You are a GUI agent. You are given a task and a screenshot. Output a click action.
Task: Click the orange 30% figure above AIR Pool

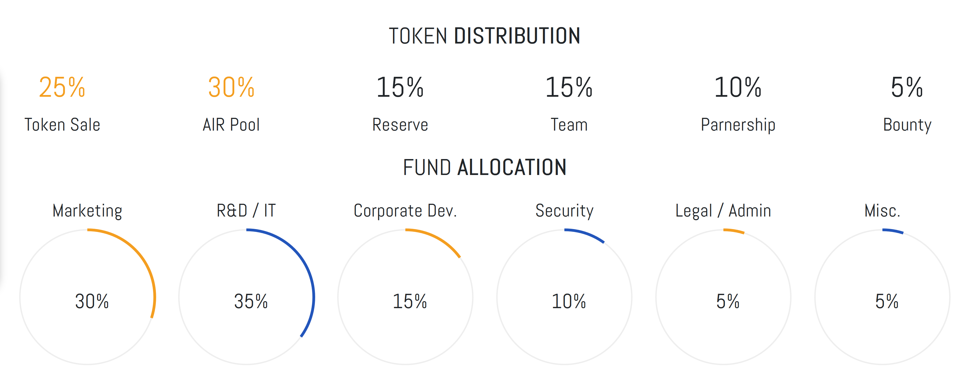231,87
